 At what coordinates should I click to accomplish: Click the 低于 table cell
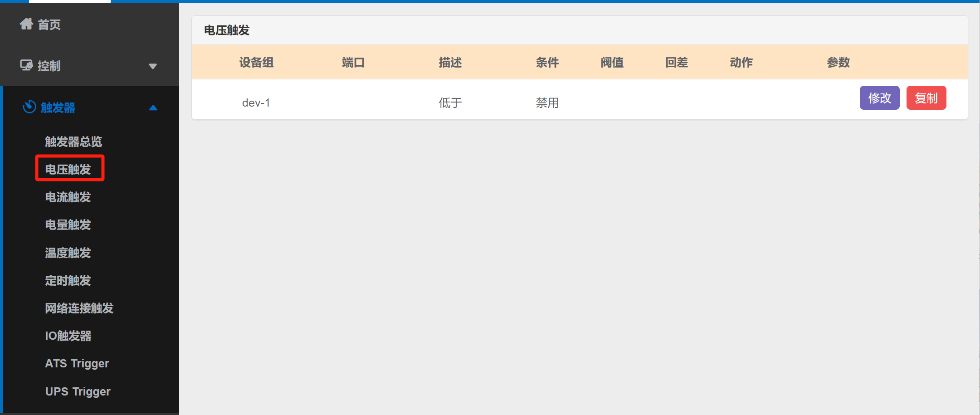point(450,103)
